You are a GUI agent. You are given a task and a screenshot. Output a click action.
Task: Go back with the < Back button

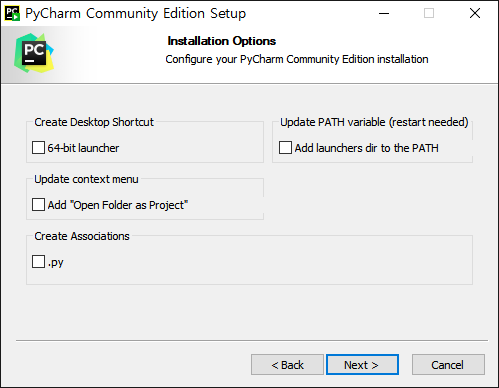(x=287, y=365)
